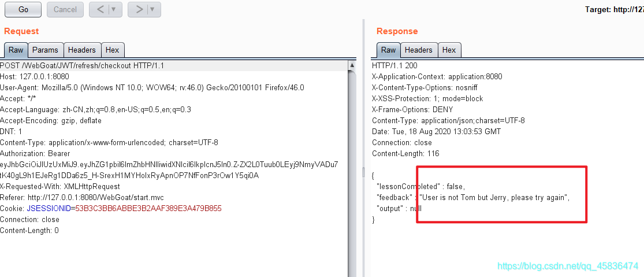644x277 pixels.
Task: Click the Referer header line
Action: tap(82, 198)
